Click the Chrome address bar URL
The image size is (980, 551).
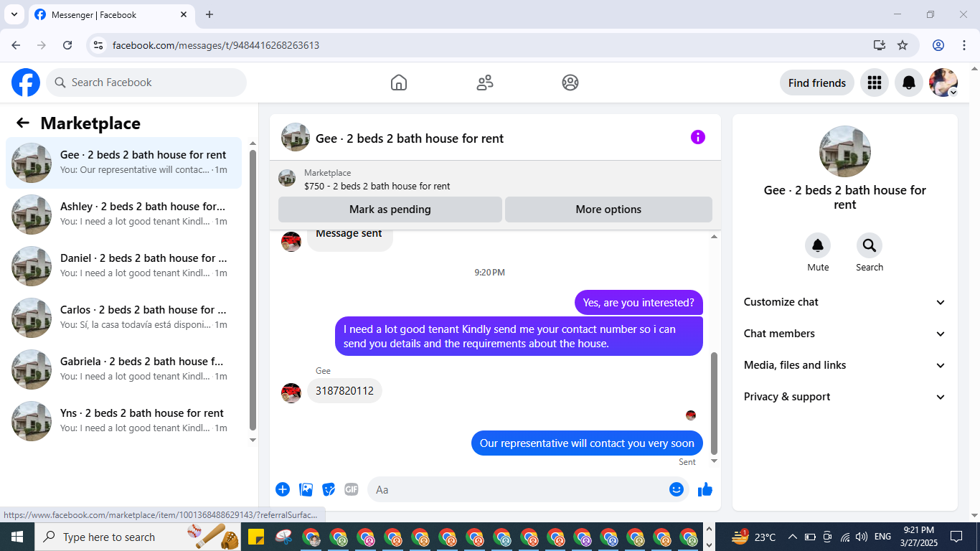click(216, 45)
